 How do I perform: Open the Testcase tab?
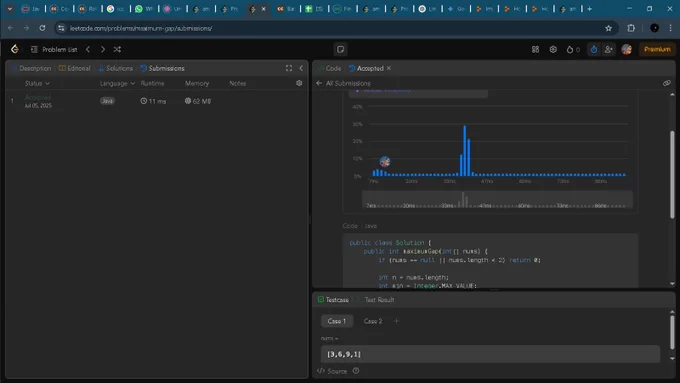click(333, 300)
